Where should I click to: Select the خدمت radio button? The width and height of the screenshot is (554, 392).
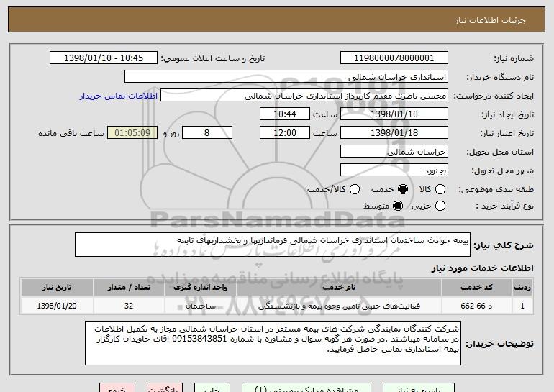(403, 189)
